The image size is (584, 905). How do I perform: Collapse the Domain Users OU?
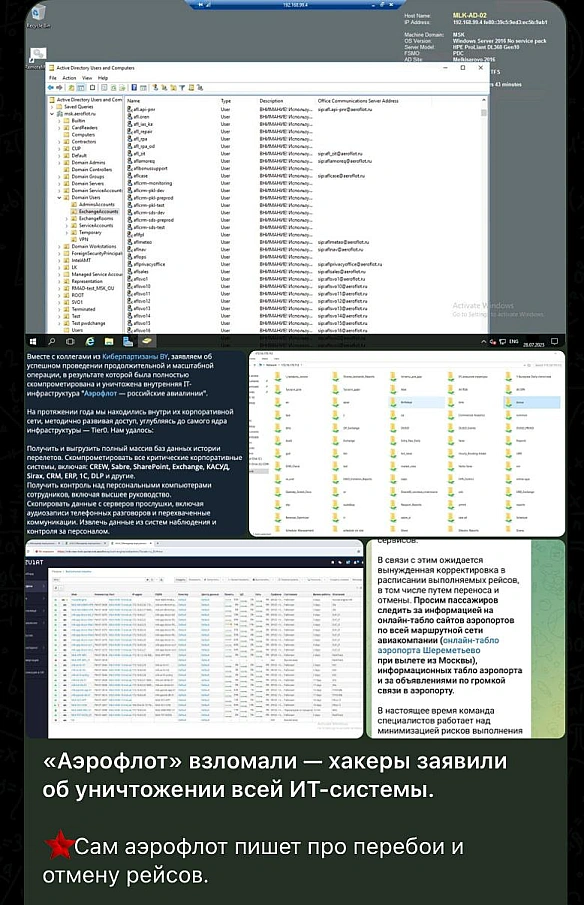(59, 197)
